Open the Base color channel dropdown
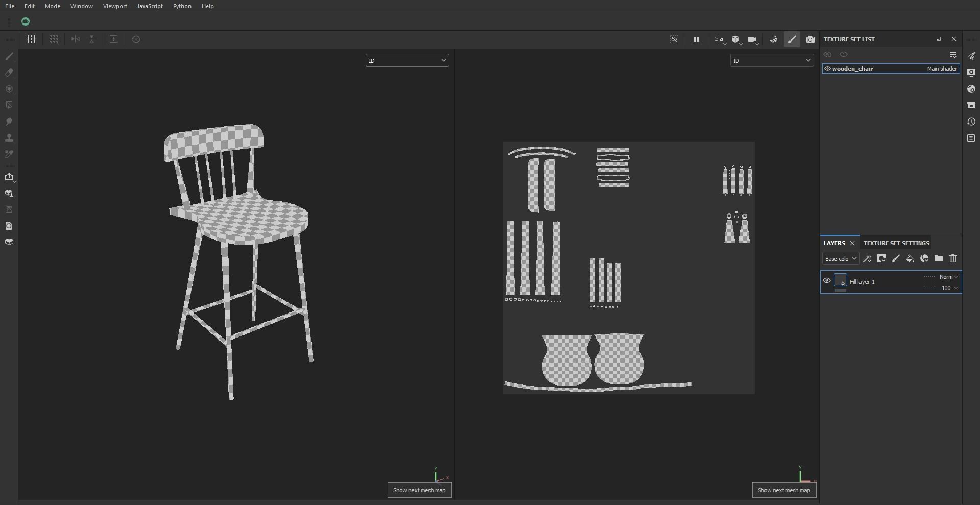The image size is (980, 505). pyautogui.click(x=841, y=259)
